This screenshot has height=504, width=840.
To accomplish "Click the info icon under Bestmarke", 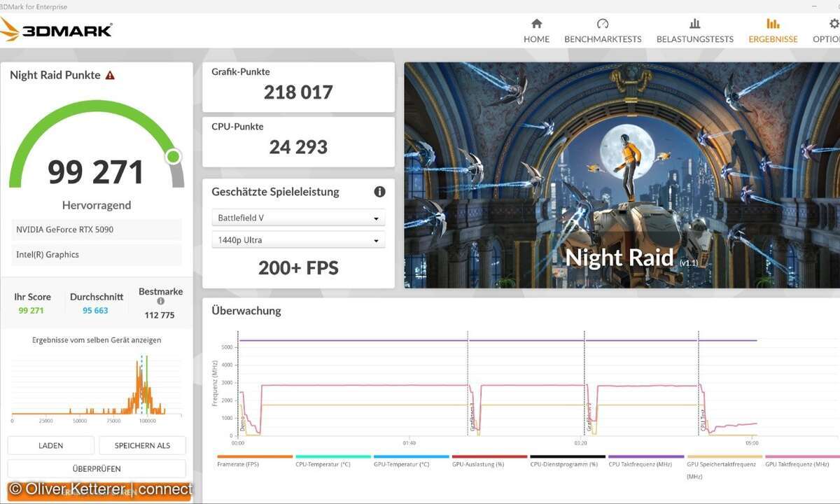I will (x=161, y=302).
